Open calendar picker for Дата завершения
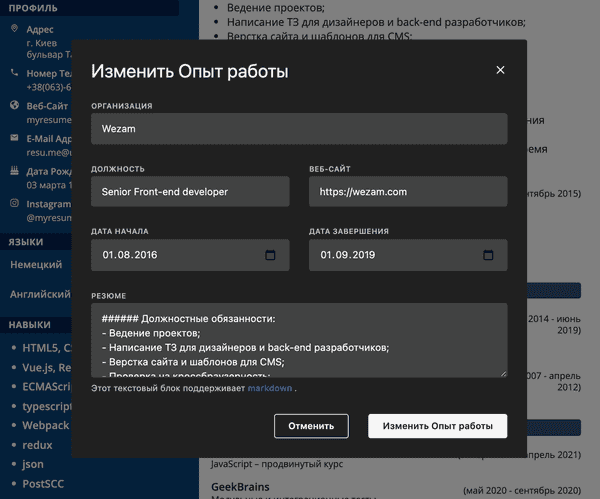 tap(488, 255)
